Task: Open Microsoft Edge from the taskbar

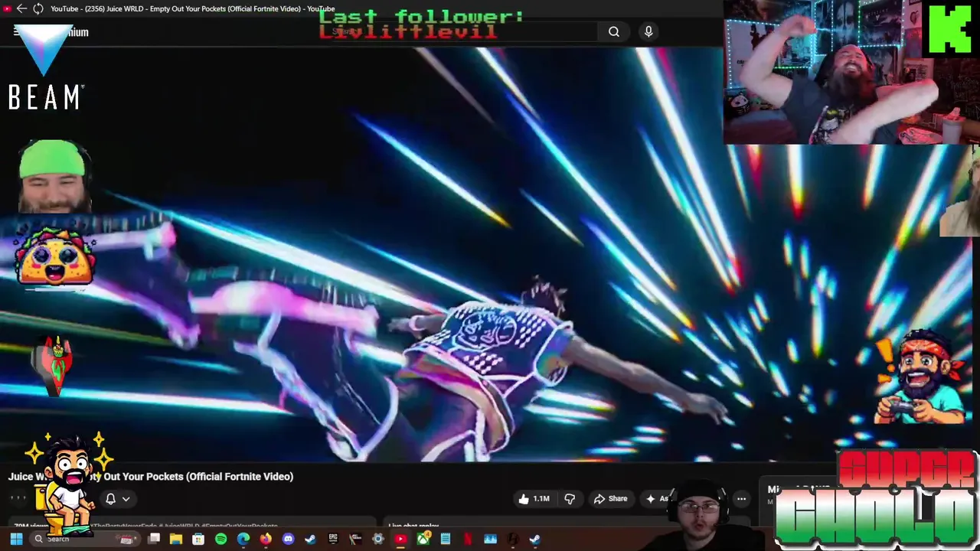Action: pos(243,540)
